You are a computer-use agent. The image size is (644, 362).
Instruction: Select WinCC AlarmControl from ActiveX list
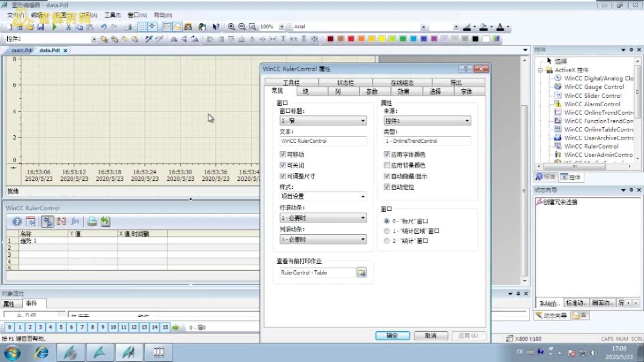[592, 104]
